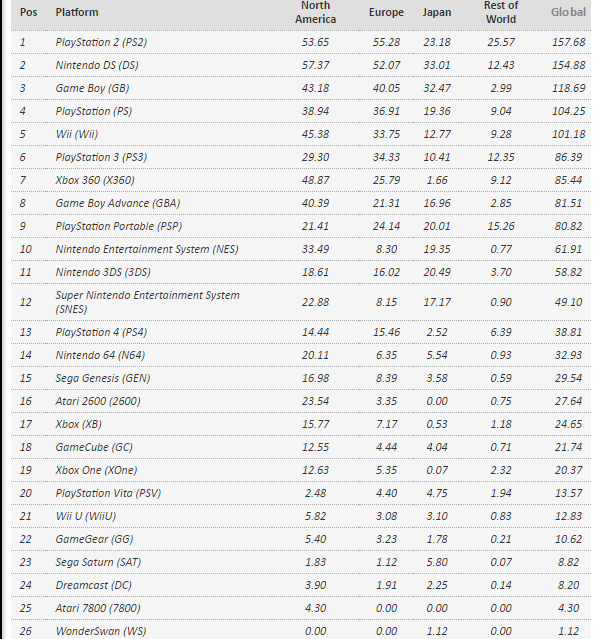Click PlayStation 4 (PS4) platform name
The image size is (600, 639).
click(101, 332)
